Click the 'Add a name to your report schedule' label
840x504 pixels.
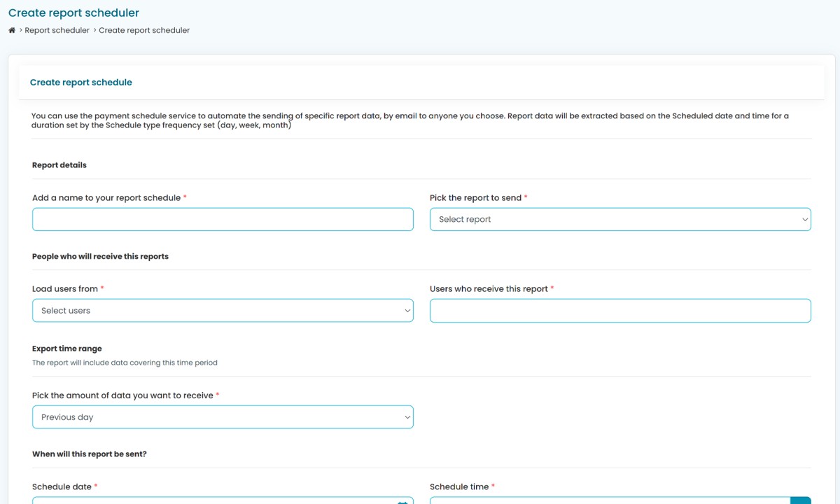point(106,198)
